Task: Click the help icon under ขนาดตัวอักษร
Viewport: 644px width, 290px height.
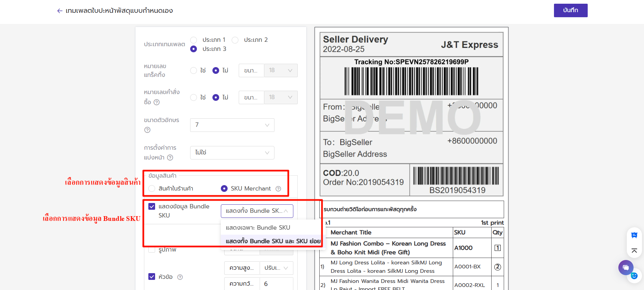Action: [x=147, y=130]
